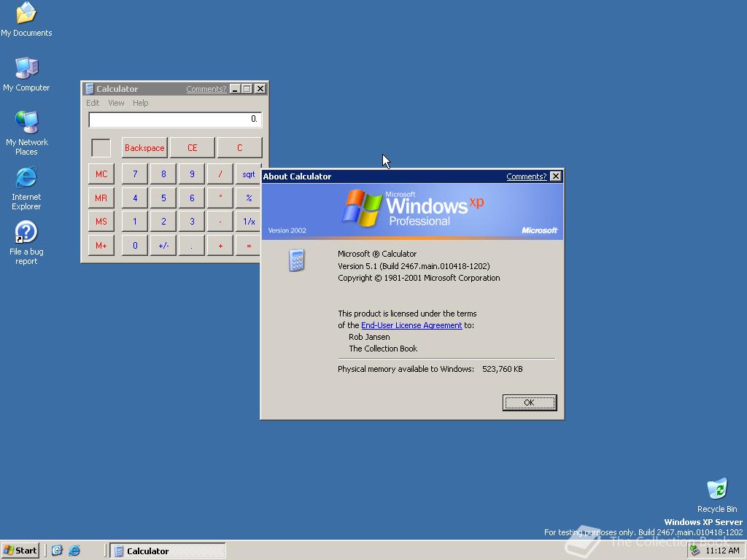
Task: Click digit 6 on Calculator
Action: pos(192,198)
